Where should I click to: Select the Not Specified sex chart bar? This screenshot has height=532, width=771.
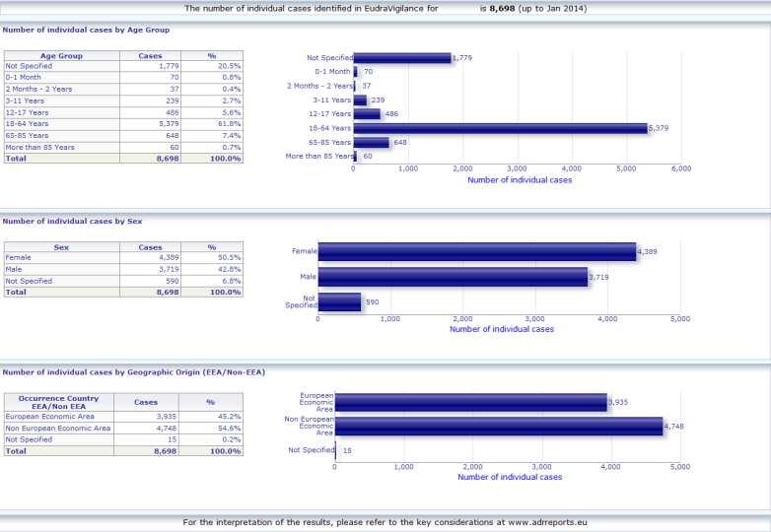point(339,302)
